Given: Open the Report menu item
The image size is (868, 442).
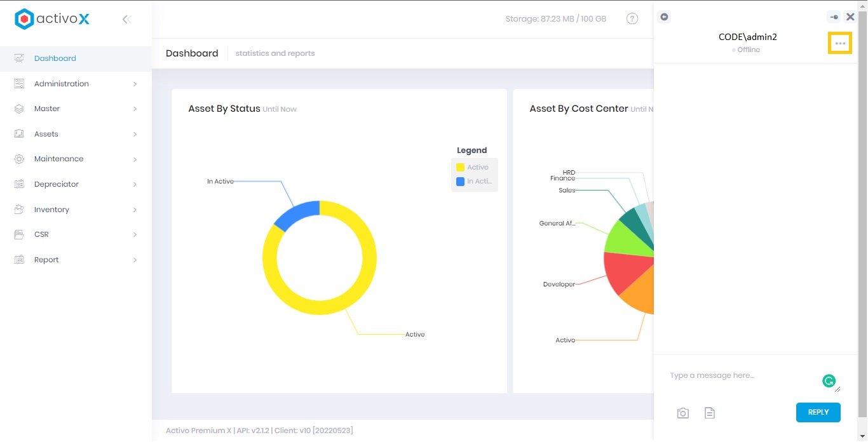Looking at the screenshot, I should coord(46,260).
